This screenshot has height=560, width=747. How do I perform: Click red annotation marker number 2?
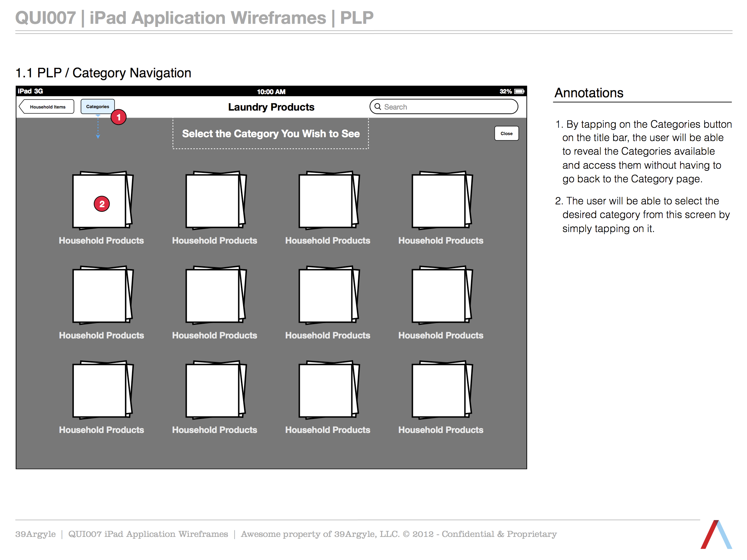[x=102, y=204]
